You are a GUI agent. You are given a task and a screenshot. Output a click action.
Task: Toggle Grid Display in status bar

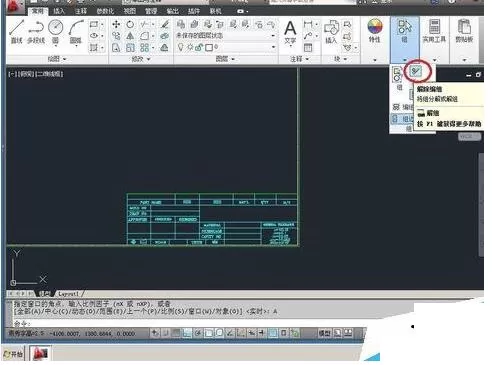coord(176,332)
